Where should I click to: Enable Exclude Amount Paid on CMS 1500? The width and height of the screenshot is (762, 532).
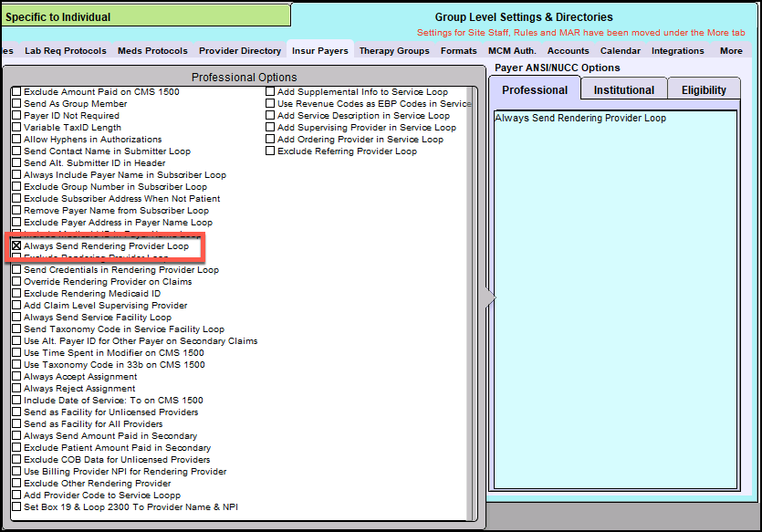click(x=16, y=92)
